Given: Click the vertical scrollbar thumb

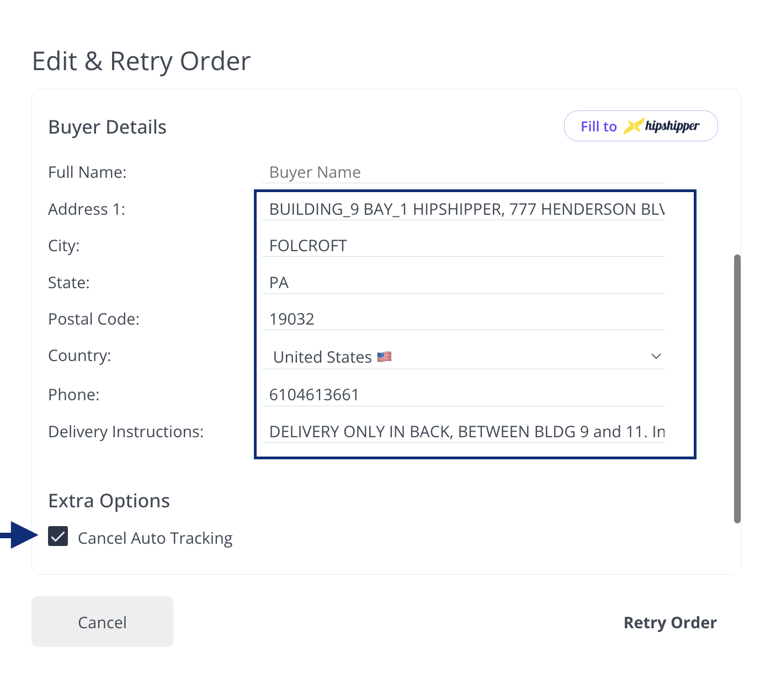Looking at the screenshot, I should tap(737, 388).
